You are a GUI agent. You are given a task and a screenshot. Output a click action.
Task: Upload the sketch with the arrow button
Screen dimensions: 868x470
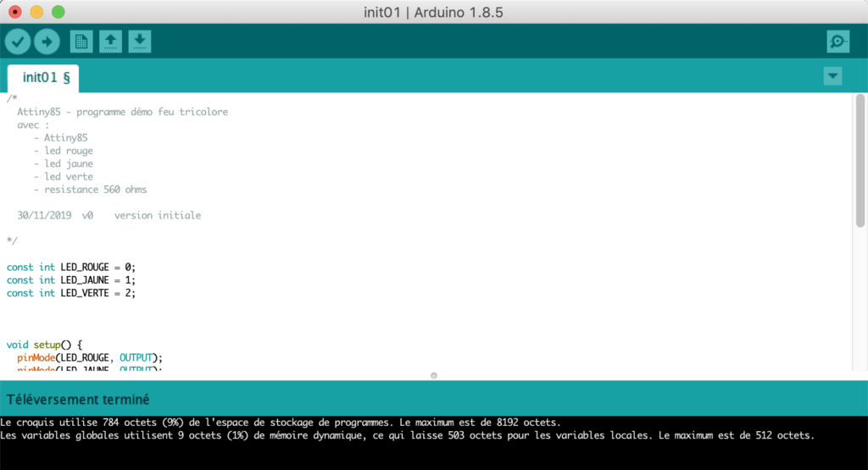pos(47,41)
